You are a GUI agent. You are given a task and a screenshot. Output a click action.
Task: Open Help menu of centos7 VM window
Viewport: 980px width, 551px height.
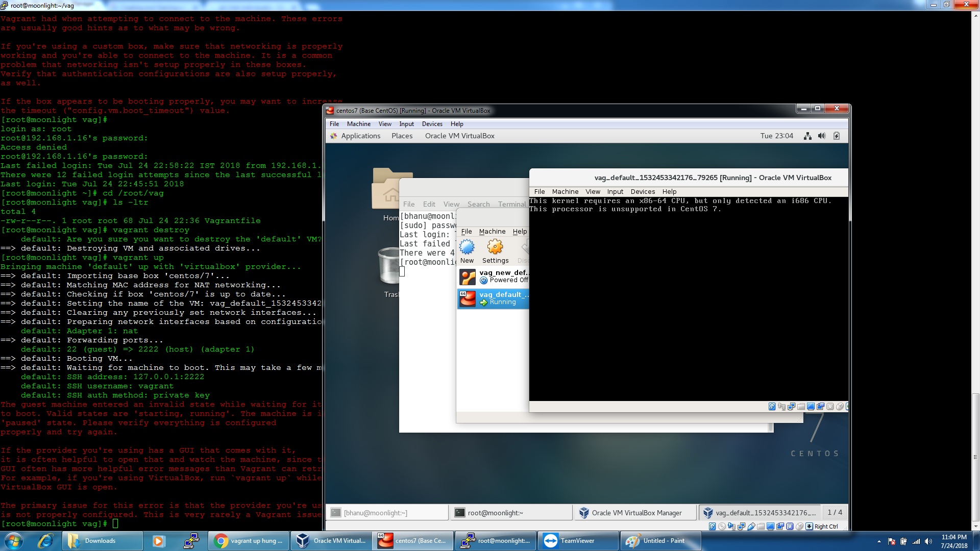tap(457, 124)
